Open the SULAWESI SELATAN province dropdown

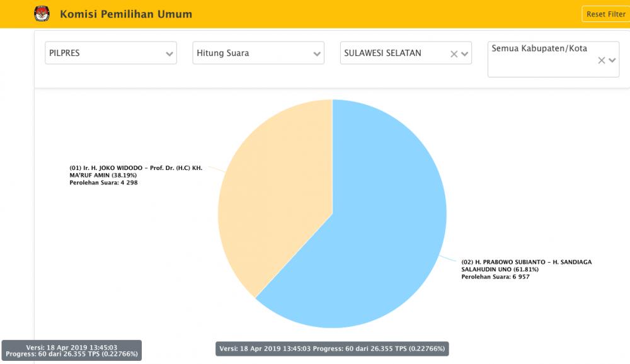tap(406, 53)
